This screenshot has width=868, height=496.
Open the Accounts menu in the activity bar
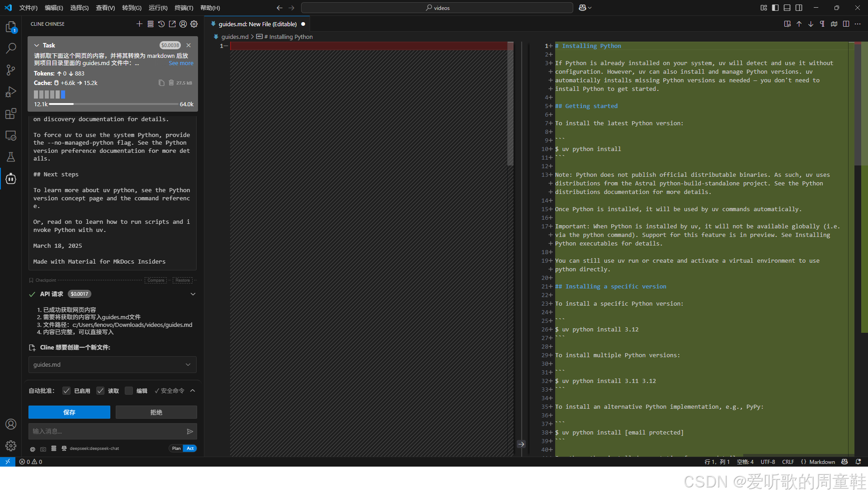point(11,424)
